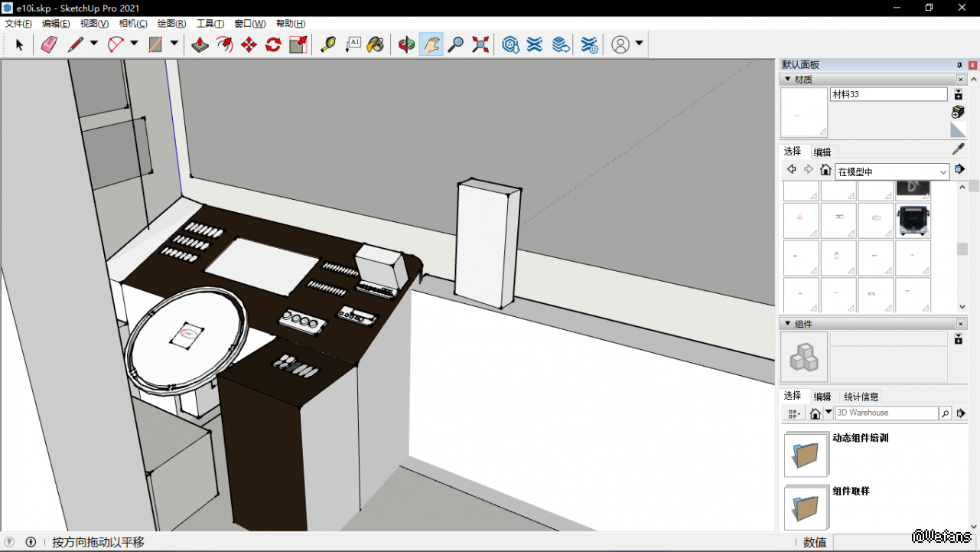This screenshot has width=980, height=552.
Task: Click the Zoom Extents icon
Action: 480,44
